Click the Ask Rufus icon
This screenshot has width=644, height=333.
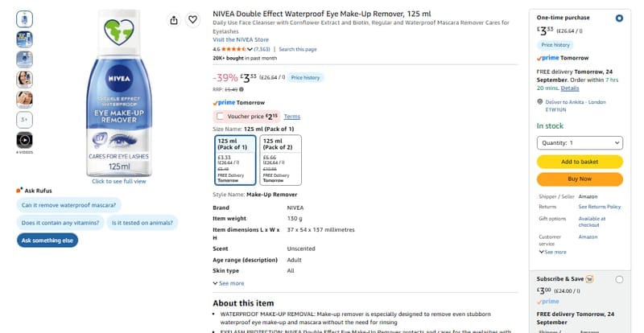pyautogui.click(x=19, y=190)
